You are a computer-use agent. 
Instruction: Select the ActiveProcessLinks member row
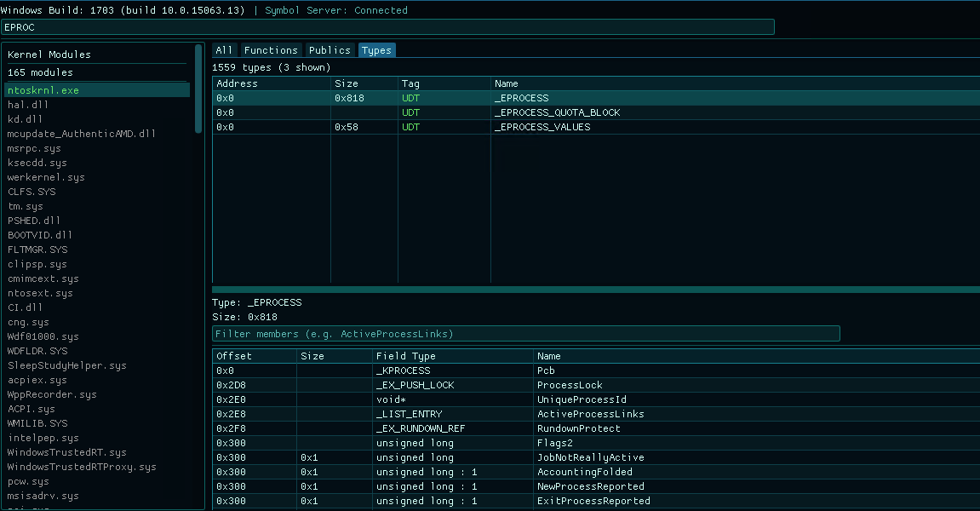[596, 413]
